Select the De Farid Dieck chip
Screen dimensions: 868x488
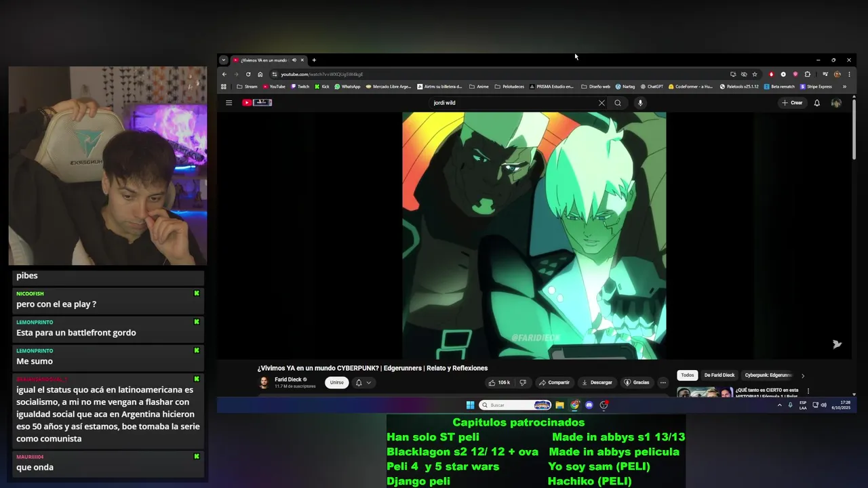click(x=719, y=375)
